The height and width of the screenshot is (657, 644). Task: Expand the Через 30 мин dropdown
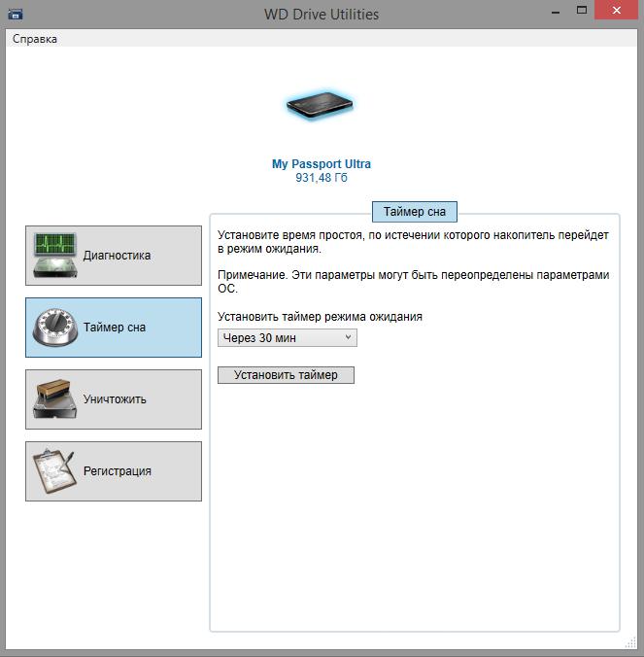(288, 337)
